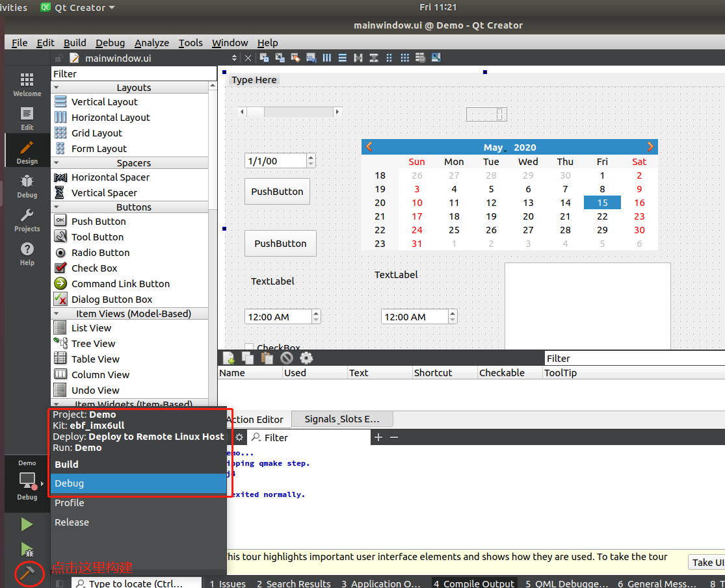The height and width of the screenshot is (588, 725).
Task: Select the Push Button widget item
Action: point(131,222)
